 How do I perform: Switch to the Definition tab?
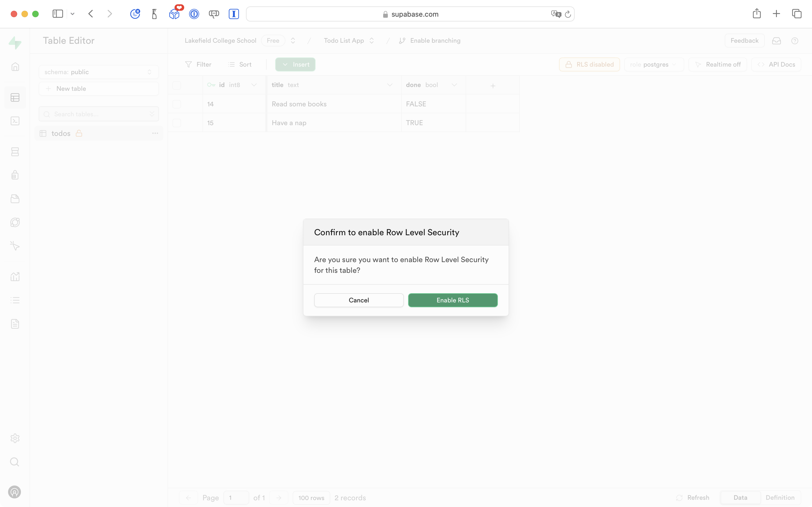point(780,498)
